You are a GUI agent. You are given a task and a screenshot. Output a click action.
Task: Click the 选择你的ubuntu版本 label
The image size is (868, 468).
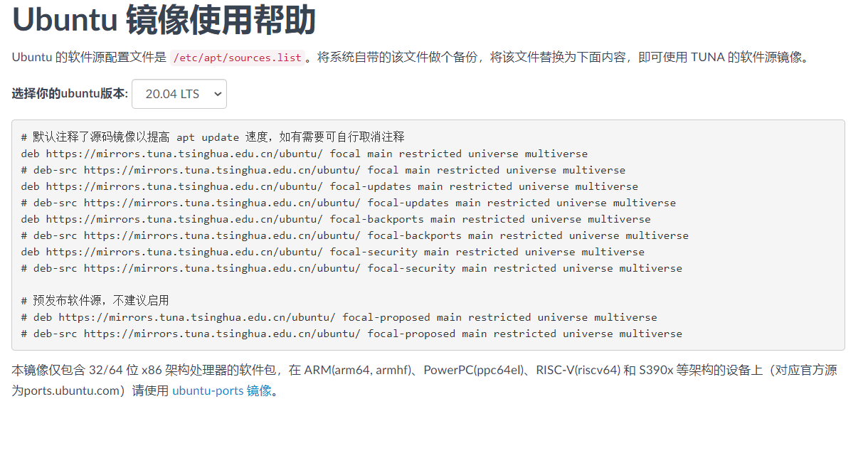point(70,94)
